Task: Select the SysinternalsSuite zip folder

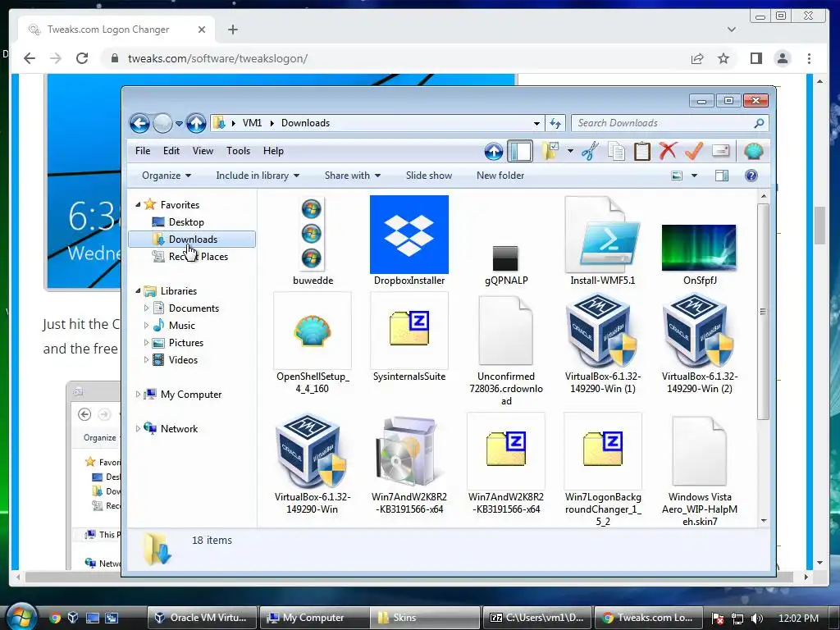Action: 409,337
